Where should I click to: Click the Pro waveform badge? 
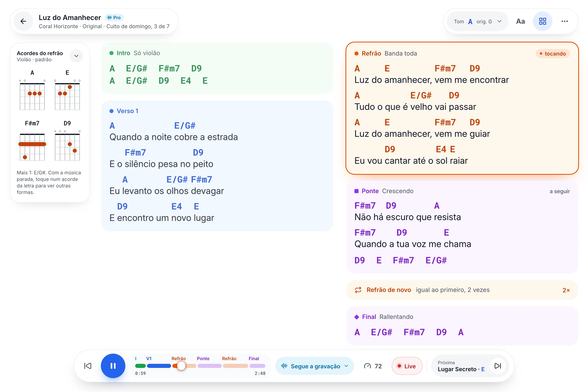click(x=114, y=18)
